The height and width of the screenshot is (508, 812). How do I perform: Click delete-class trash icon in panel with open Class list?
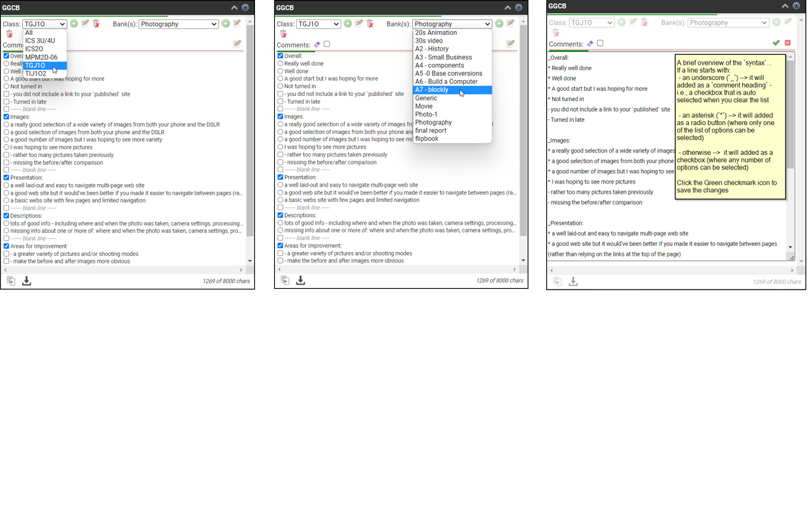[96, 23]
